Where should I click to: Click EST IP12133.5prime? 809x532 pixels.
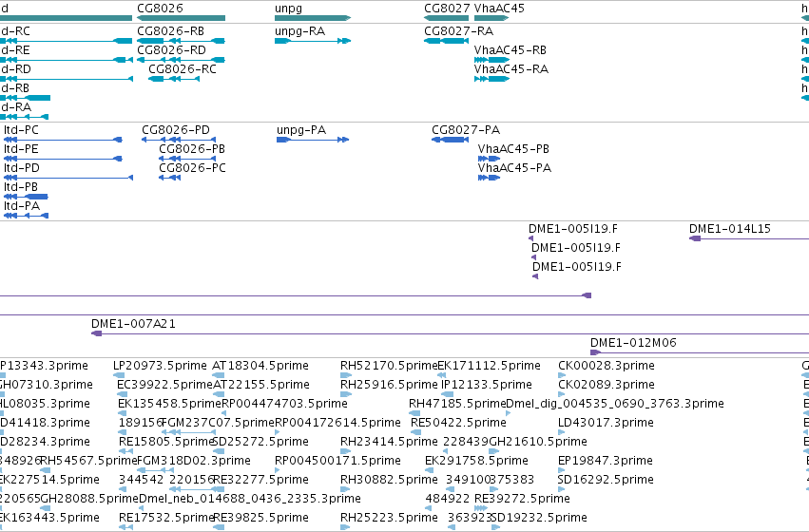point(487,385)
